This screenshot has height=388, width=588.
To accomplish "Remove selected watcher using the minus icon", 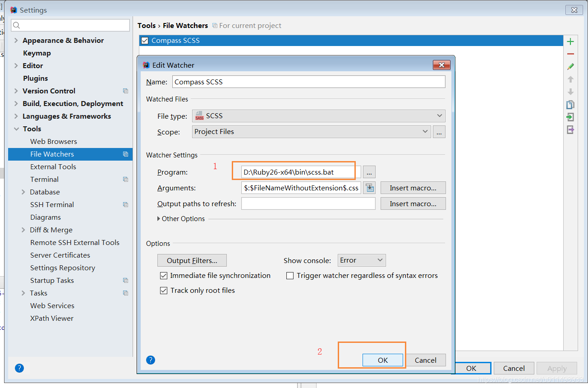I will (x=570, y=54).
